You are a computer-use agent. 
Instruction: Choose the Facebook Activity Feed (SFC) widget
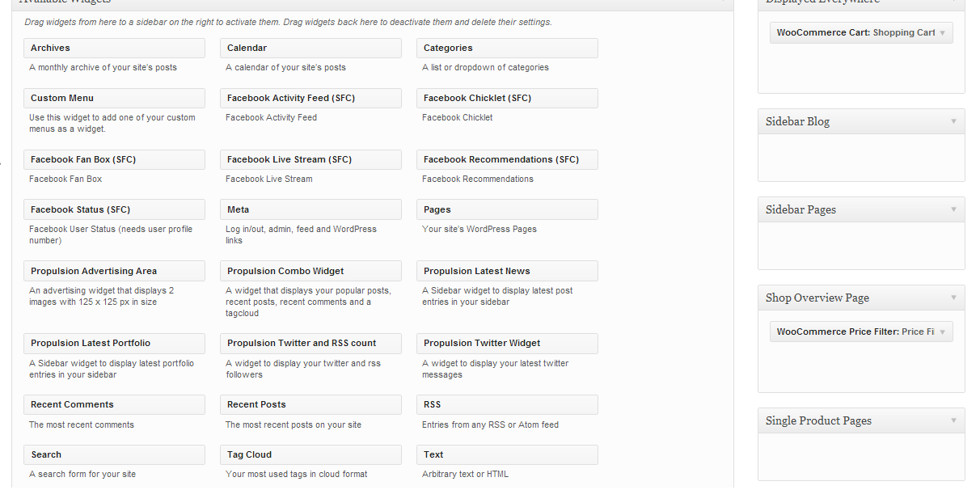310,99
